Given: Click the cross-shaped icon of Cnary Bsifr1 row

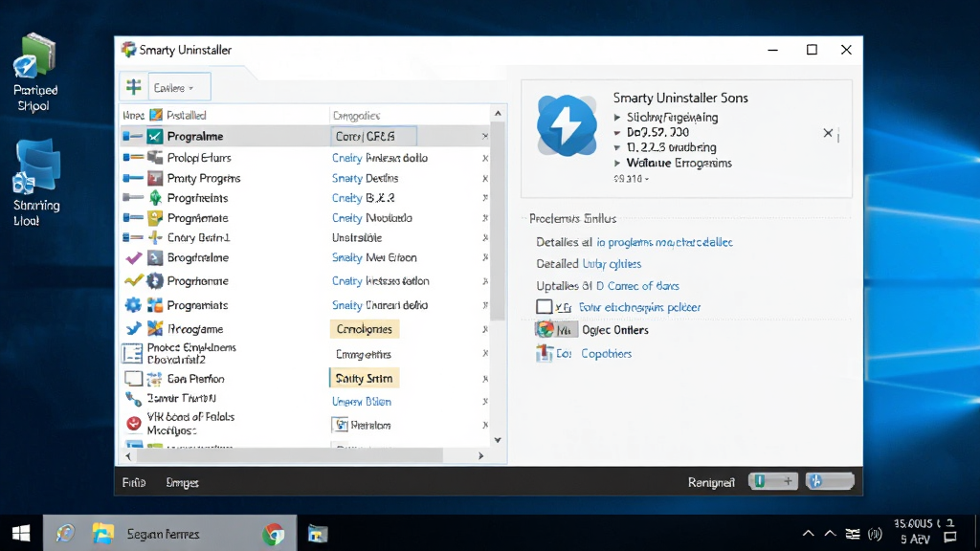Looking at the screenshot, I should click(x=155, y=237).
